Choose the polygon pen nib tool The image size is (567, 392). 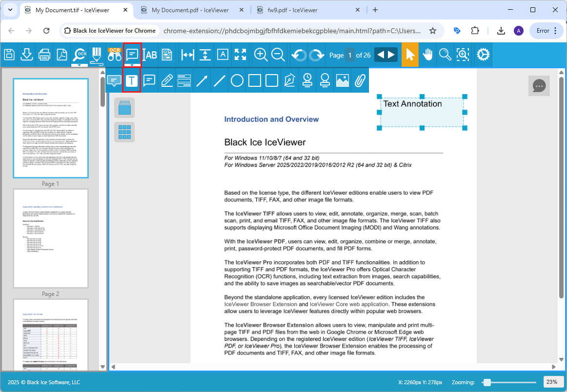point(290,80)
